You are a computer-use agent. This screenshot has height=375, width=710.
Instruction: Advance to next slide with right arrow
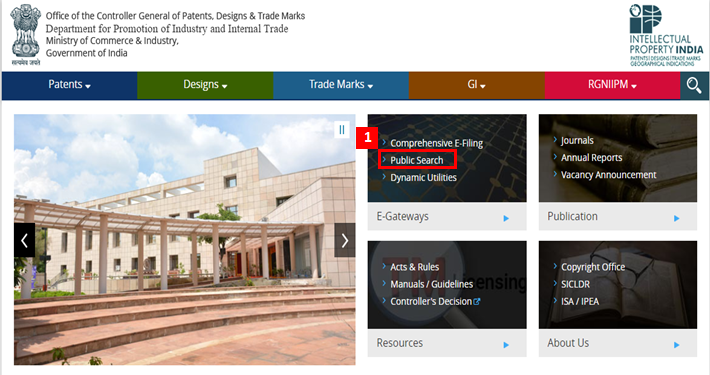click(x=345, y=240)
